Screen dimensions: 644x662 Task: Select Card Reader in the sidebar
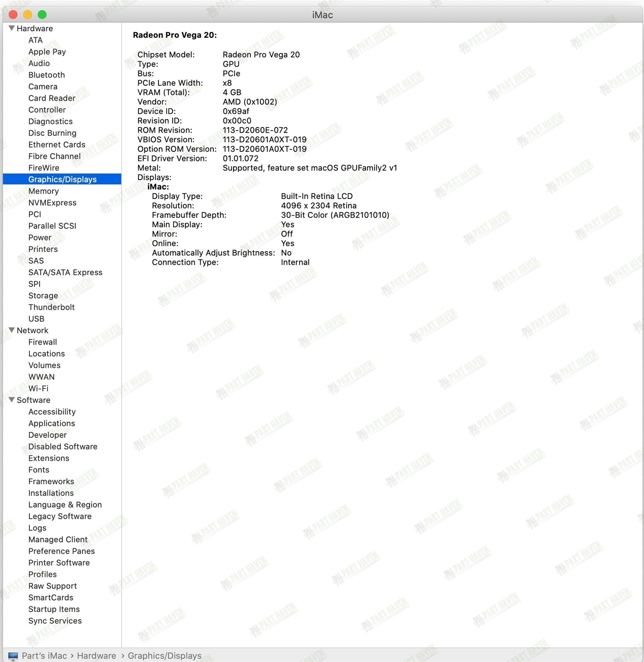[x=52, y=98]
